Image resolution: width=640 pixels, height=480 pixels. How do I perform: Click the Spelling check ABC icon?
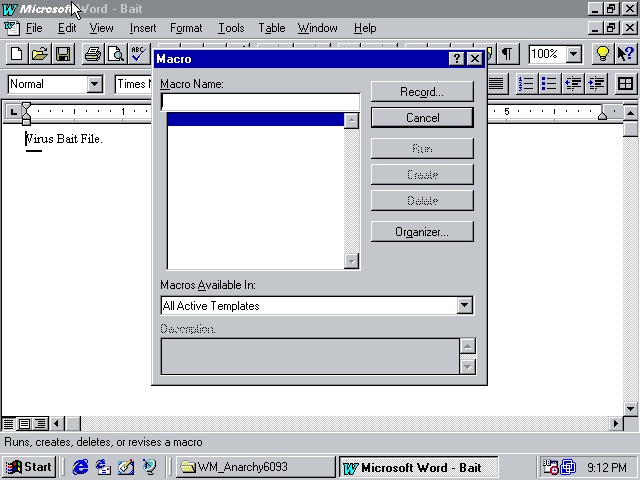[x=139, y=54]
